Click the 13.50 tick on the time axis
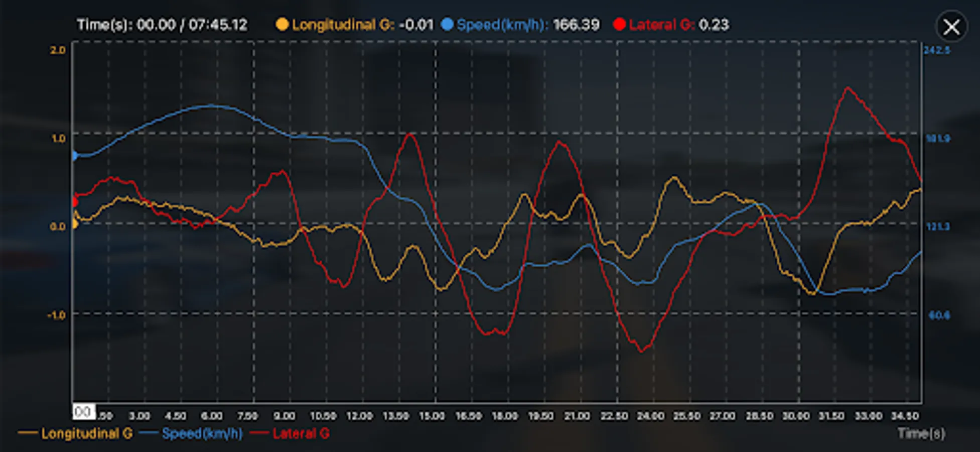Image resolution: width=980 pixels, height=452 pixels. click(x=395, y=416)
